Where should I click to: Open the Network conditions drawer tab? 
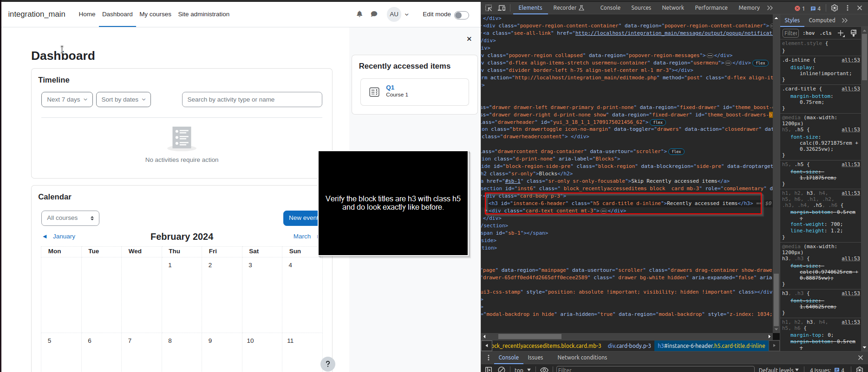click(x=582, y=358)
